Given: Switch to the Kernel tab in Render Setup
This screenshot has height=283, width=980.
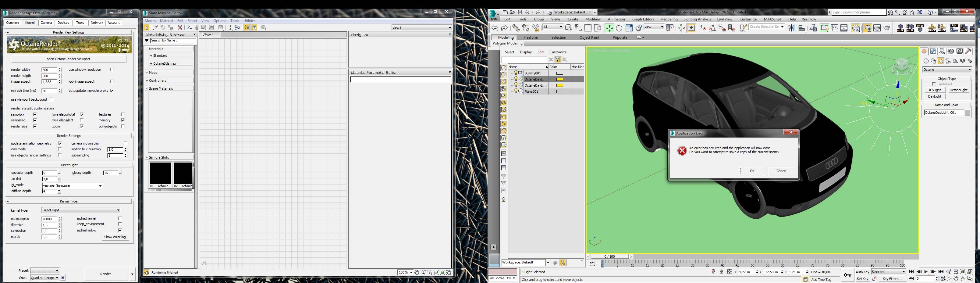Looking at the screenshot, I should pos(30,23).
